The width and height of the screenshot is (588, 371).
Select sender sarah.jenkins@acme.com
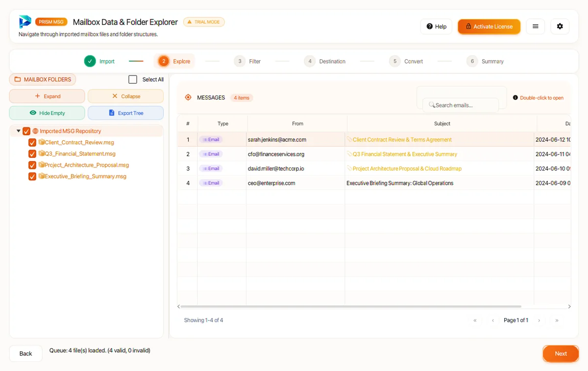(277, 140)
